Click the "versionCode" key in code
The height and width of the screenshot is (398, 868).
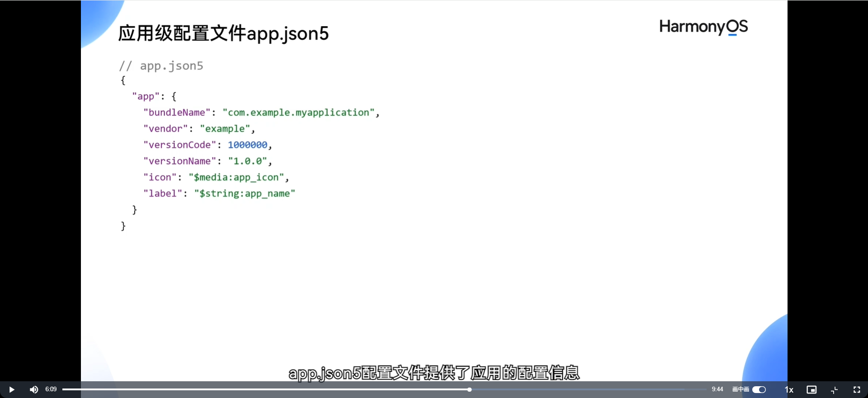pyautogui.click(x=179, y=145)
